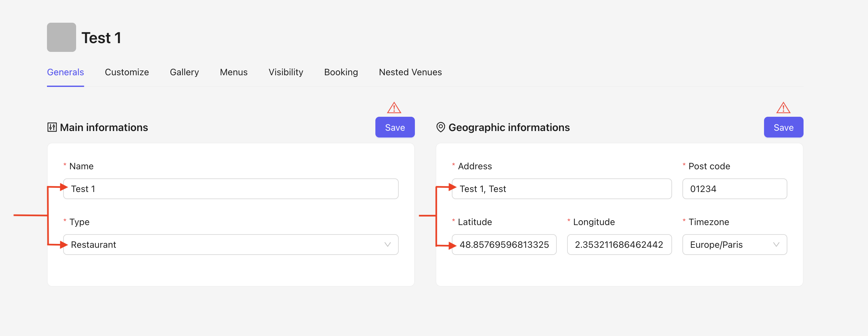Expand the Type dropdown showing Restaurant

(x=231, y=245)
